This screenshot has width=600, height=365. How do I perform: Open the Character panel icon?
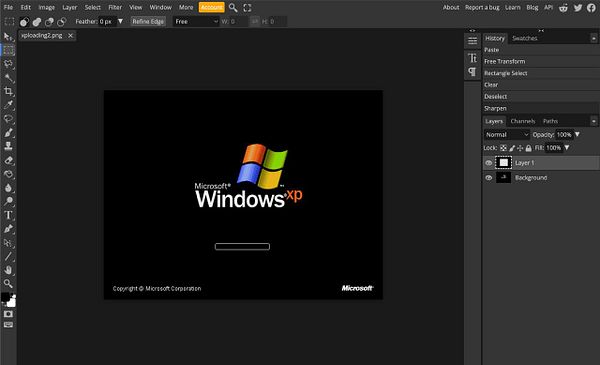[x=473, y=58]
